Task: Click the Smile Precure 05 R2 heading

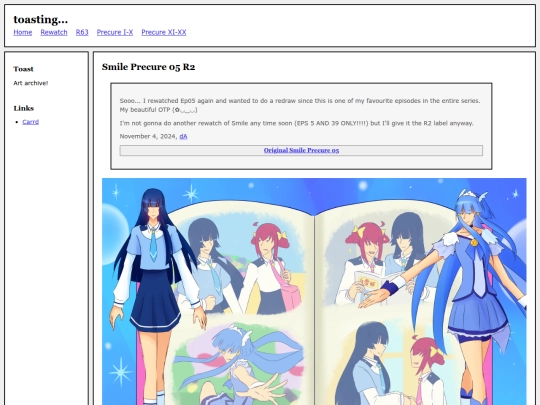Action: (x=148, y=67)
